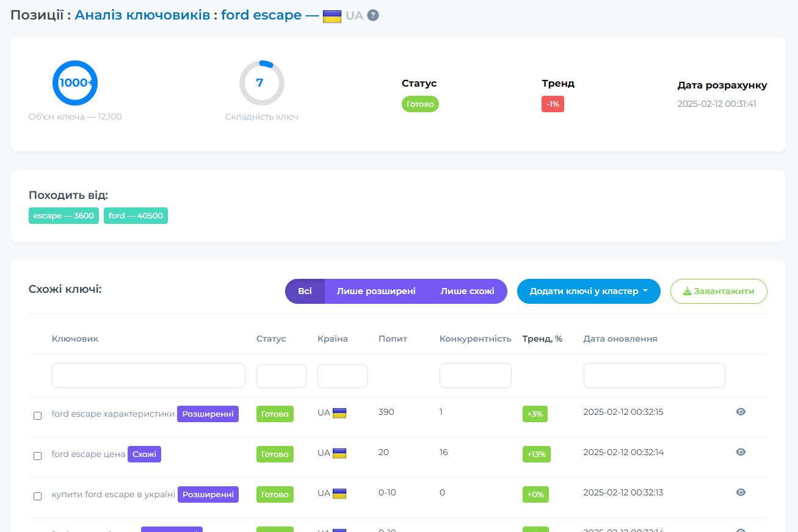Screen dimensions: 798x532
Task: Click eye icon in купити ford escape в україні row
Action: (x=741, y=492)
